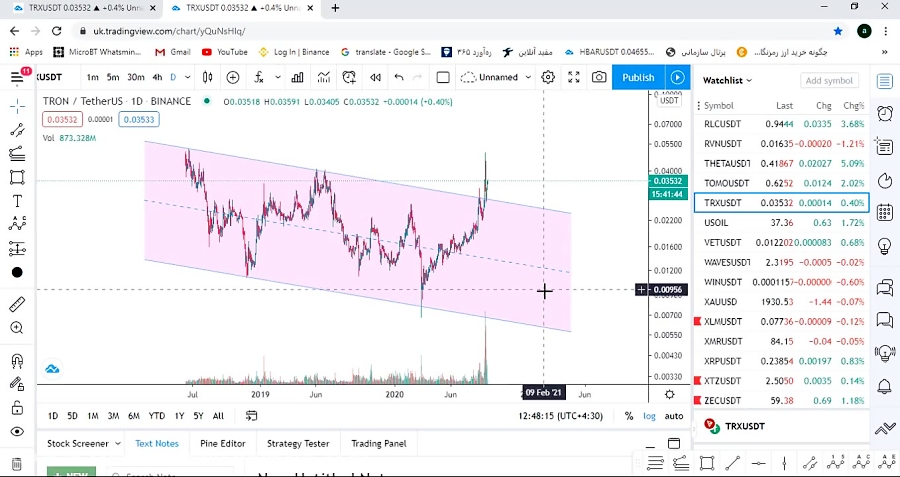Viewport: 900px width, 477px height.
Task: Toggle magnet mode in drawing toolbar
Action: (17, 360)
